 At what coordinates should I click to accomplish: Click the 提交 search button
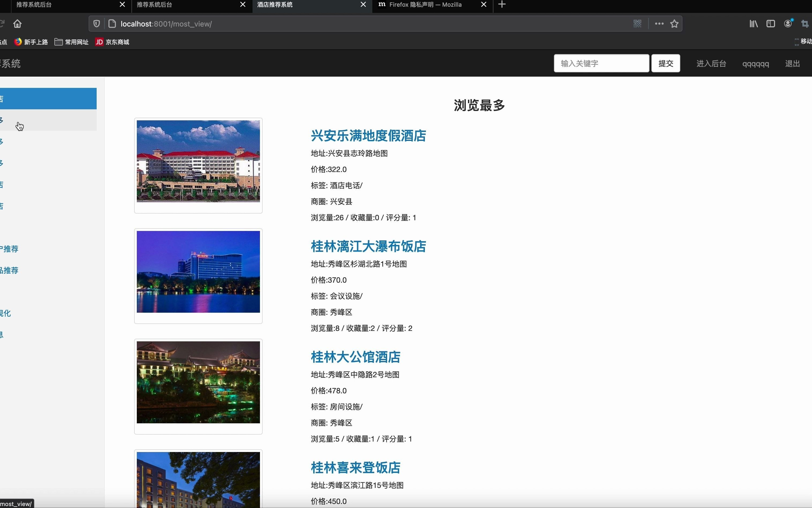(666, 63)
